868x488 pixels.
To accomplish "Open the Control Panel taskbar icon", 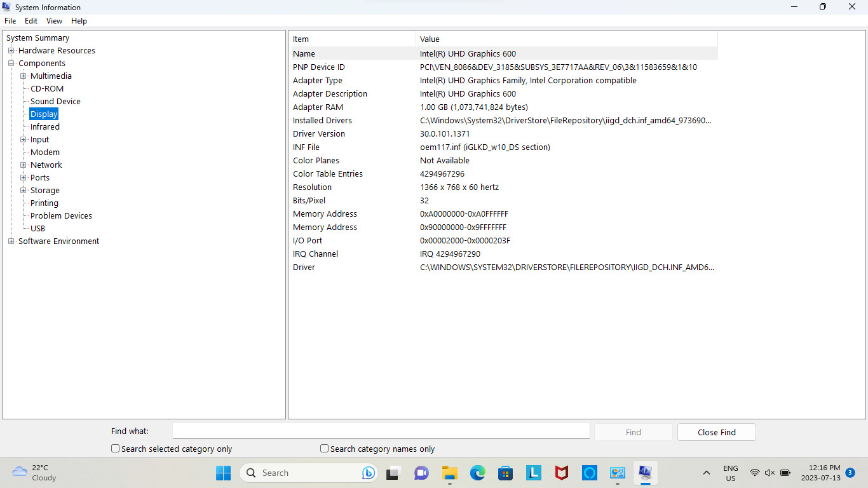I will [618, 473].
